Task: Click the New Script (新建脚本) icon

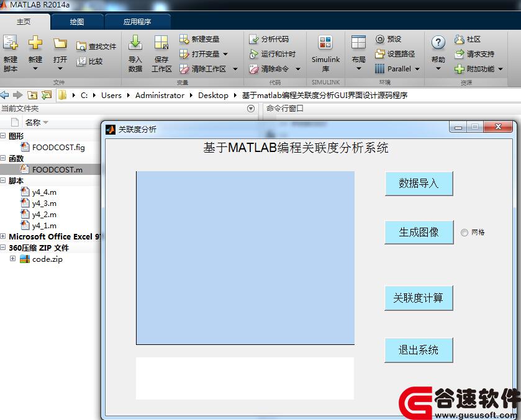Action: [x=11, y=42]
